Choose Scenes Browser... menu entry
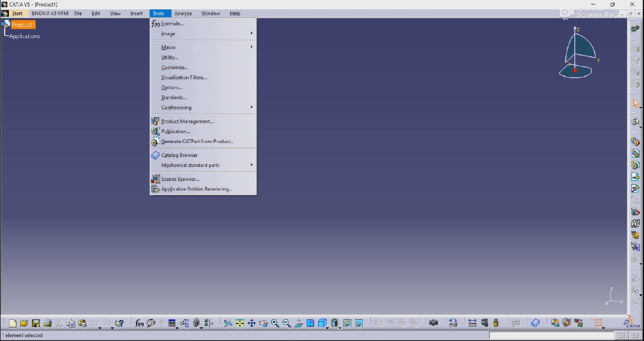The height and width of the screenshot is (341, 644). coord(203,179)
